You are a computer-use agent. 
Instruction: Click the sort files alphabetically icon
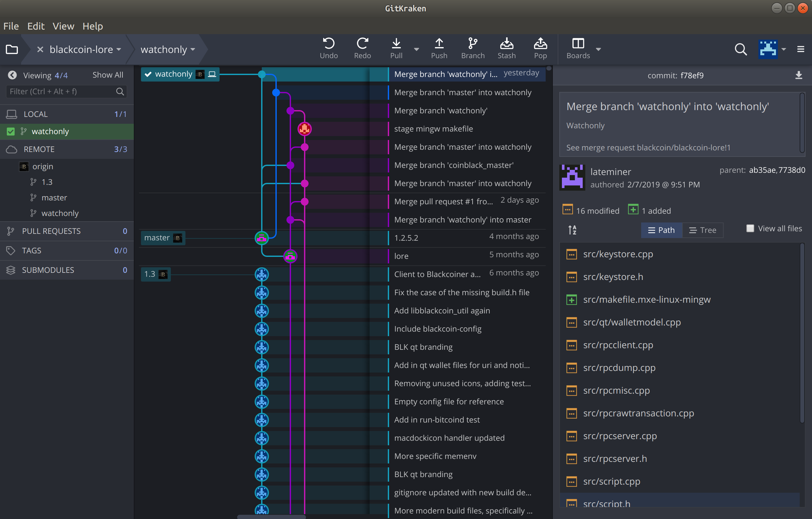tap(572, 230)
